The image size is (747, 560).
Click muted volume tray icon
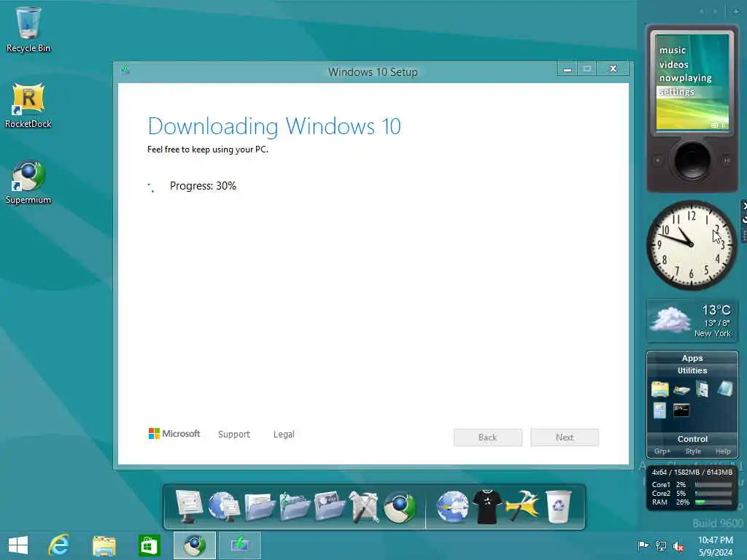click(678, 546)
